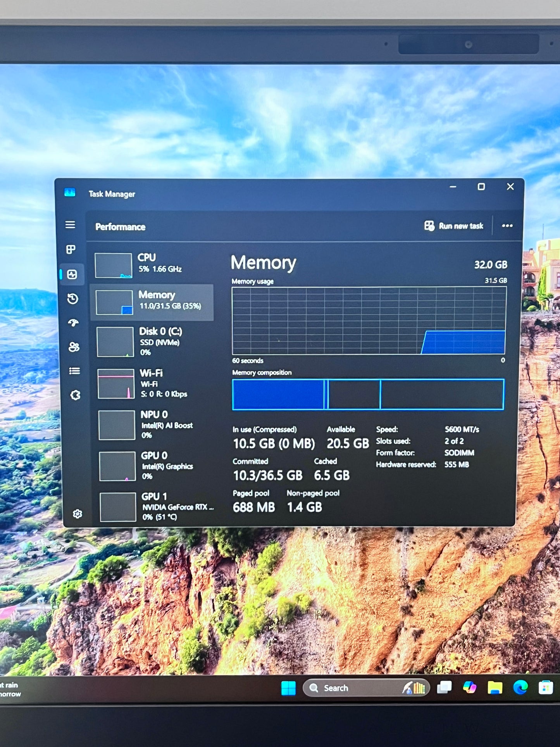The width and height of the screenshot is (560, 747).
Task: Click the 10.3/36.5 GB Committed value
Action: pyautogui.click(x=268, y=475)
